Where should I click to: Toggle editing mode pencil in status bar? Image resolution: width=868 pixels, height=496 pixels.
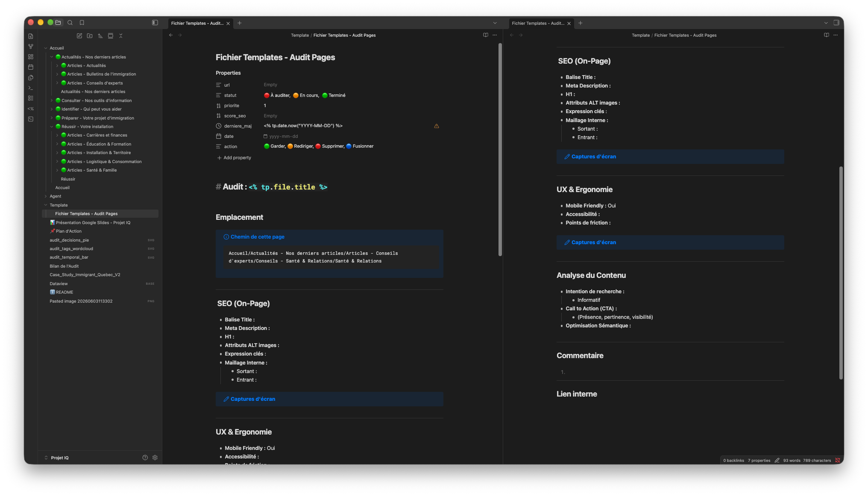[777, 460]
